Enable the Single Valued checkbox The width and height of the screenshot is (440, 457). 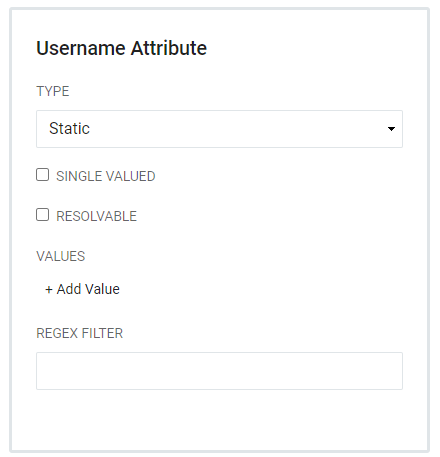[42, 175]
